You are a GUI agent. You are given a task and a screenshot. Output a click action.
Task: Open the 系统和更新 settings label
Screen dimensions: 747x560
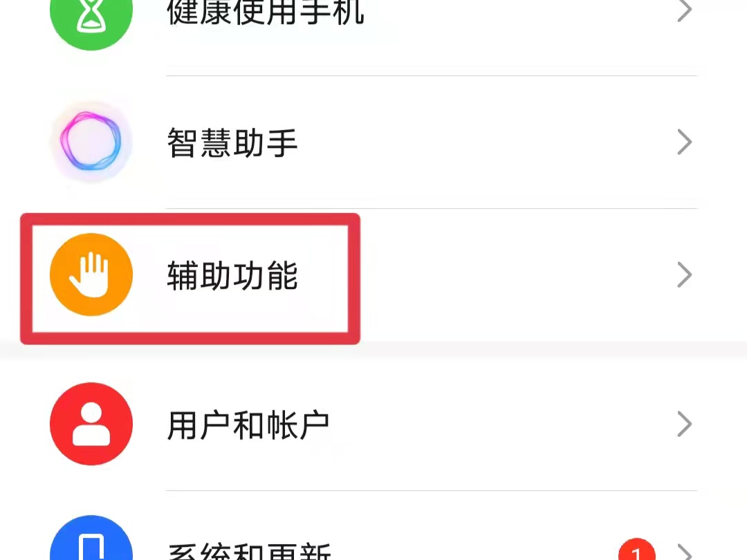click(x=249, y=552)
